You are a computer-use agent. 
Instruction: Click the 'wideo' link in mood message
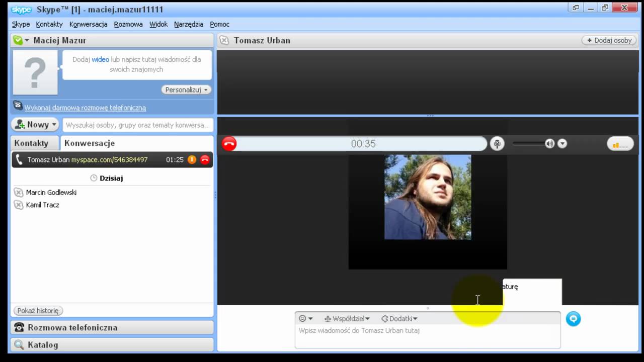click(x=100, y=59)
